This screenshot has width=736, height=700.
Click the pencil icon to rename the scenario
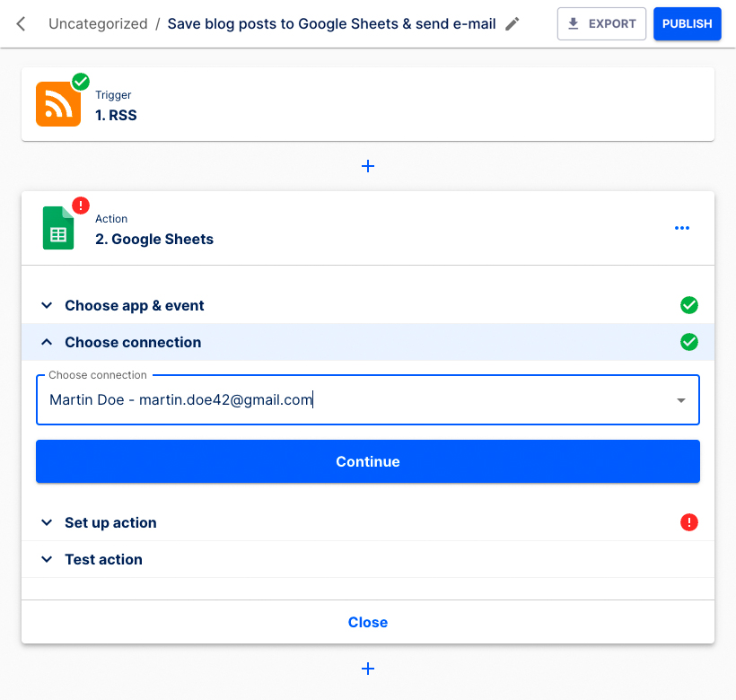click(x=512, y=23)
